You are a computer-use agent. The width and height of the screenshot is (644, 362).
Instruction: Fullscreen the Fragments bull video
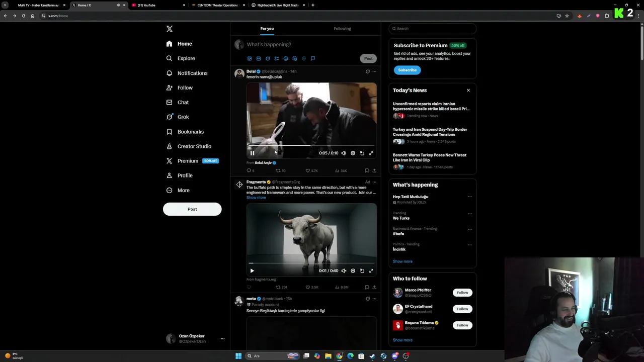click(371, 270)
